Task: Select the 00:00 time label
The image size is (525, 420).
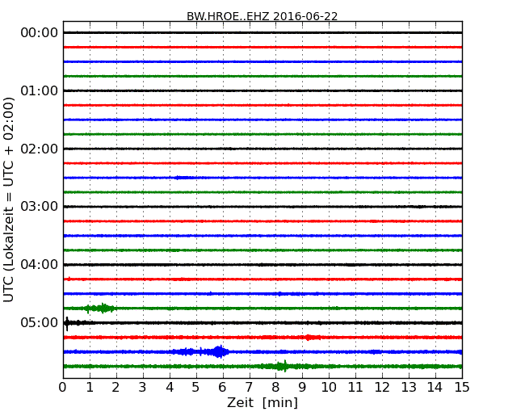Action: point(40,33)
